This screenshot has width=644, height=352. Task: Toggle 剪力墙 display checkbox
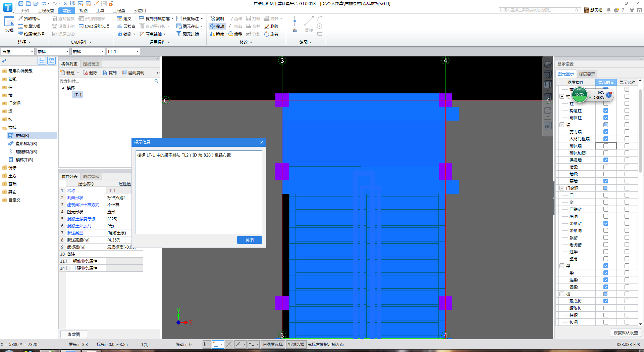coord(606,132)
